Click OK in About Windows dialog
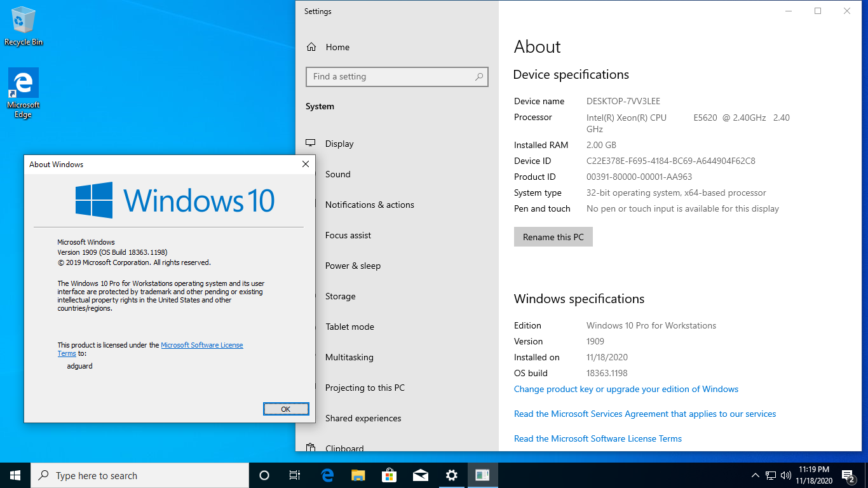Screen dimensions: 868x488 point(286,409)
